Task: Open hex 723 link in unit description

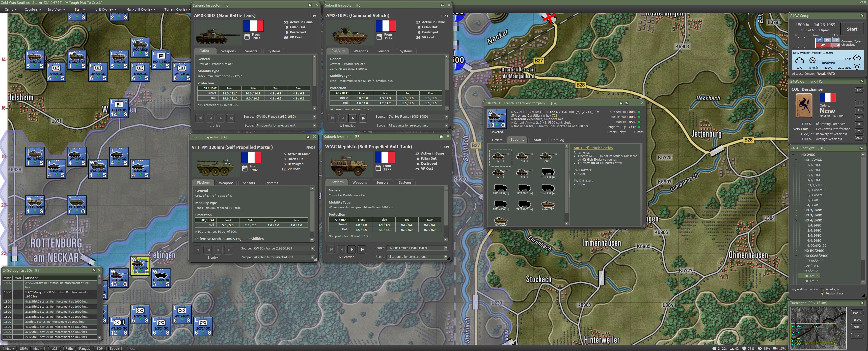Action: (555, 116)
